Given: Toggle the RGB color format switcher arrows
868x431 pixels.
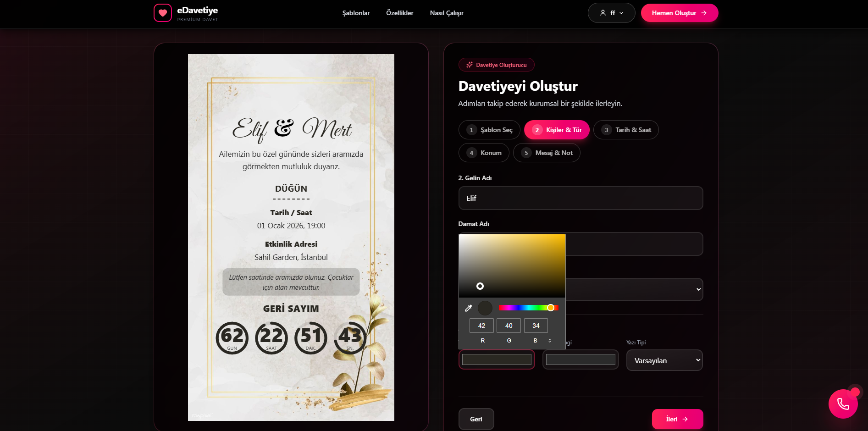Looking at the screenshot, I should pyautogui.click(x=549, y=341).
